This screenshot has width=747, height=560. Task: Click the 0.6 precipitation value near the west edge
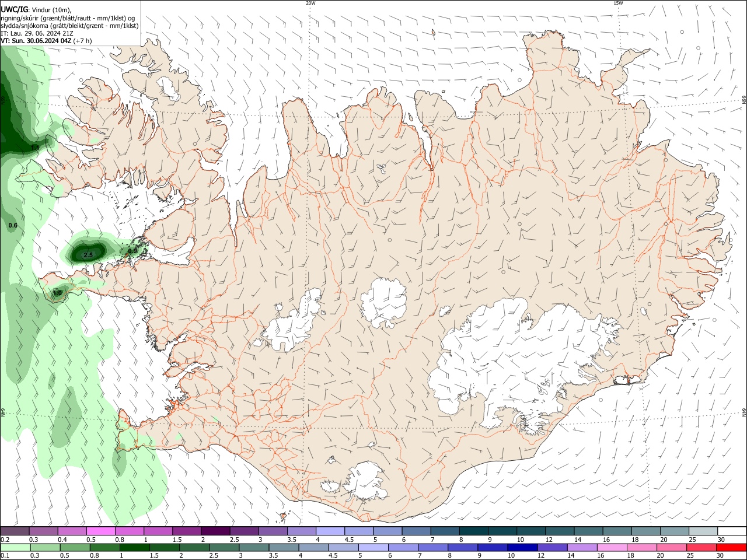(13, 225)
